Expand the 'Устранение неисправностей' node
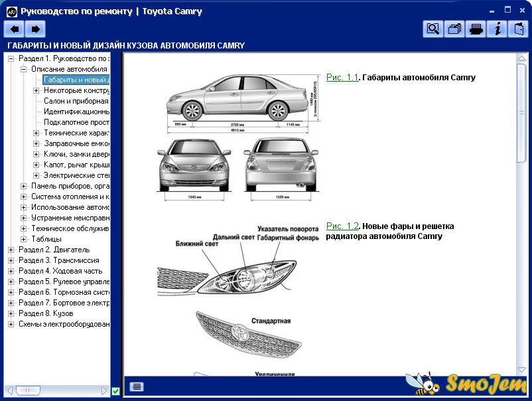Screen dimensions: 532x401 pos(23,218)
